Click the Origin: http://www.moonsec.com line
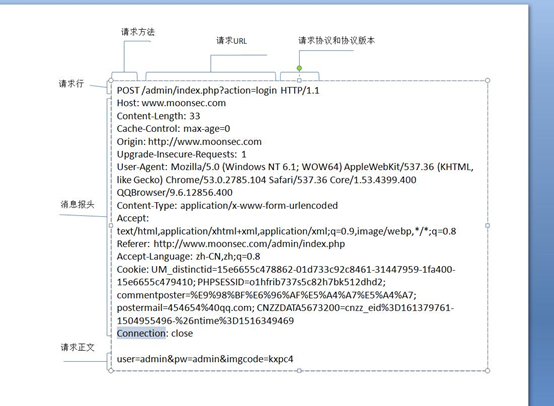The width and height of the screenshot is (554, 406). pos(189,142)
